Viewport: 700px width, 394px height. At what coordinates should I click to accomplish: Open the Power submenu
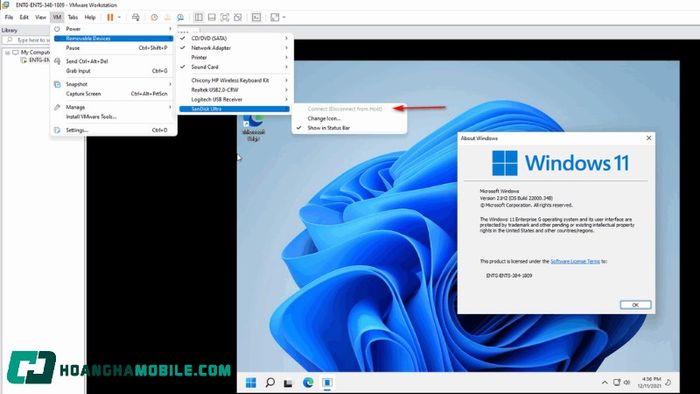tap(113, 29)
